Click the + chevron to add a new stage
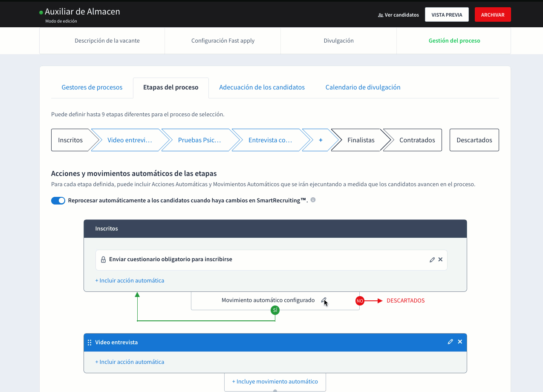Image resolution: width=543 pixels, height=392 pixels. (321, 140)
